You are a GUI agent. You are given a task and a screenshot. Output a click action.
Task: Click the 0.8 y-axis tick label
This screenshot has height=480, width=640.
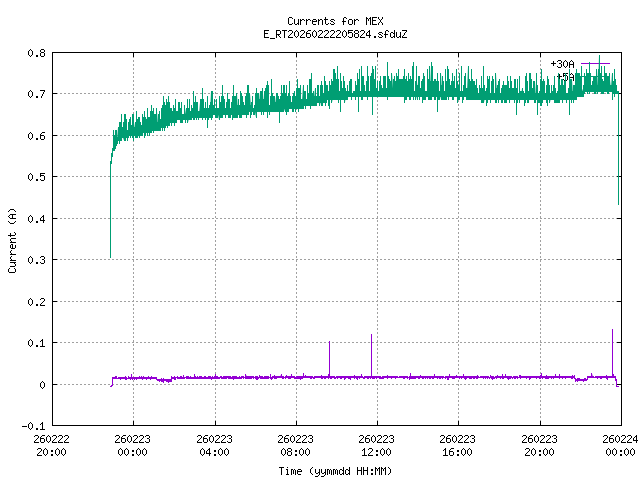(x=35, y=53)
